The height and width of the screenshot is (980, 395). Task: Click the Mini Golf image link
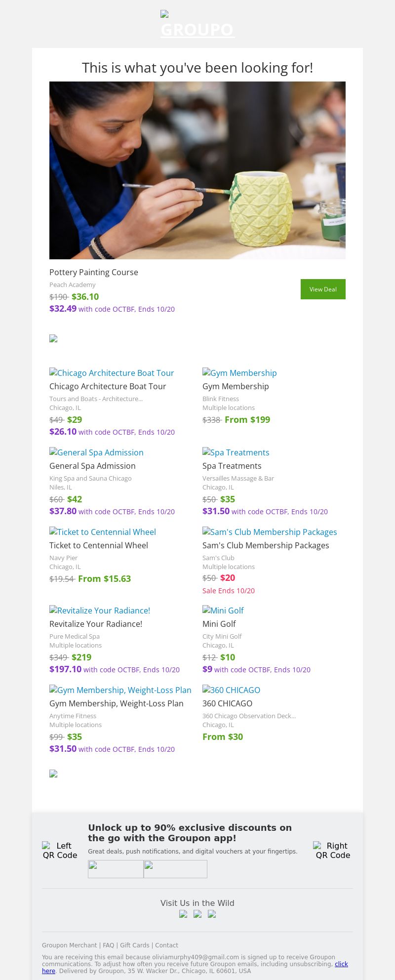click(x=223, y=611)
